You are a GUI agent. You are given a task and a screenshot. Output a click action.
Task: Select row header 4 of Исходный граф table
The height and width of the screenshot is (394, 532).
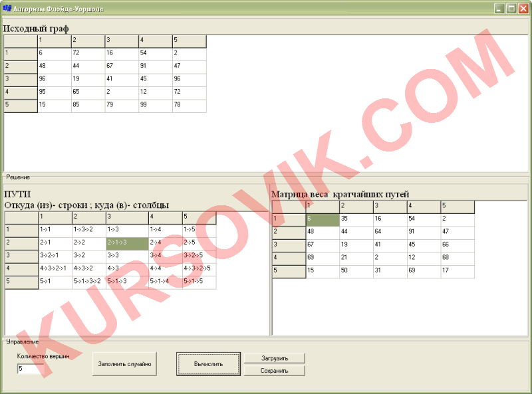(21, 93)
